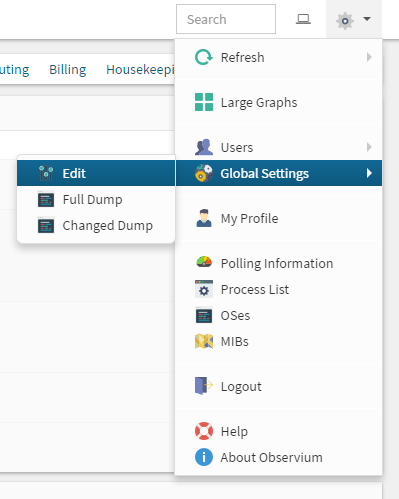Click the MIBs map icon

click(204, 341)
